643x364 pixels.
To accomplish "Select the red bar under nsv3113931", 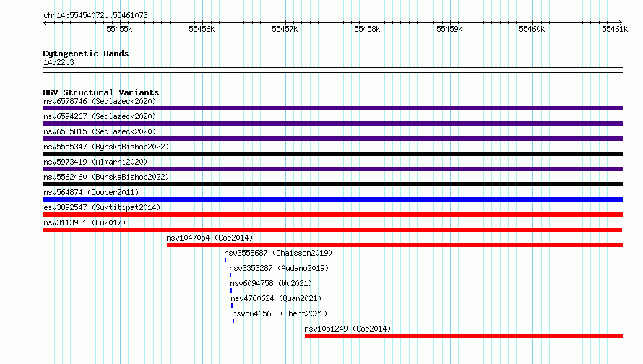I will 332,230.
